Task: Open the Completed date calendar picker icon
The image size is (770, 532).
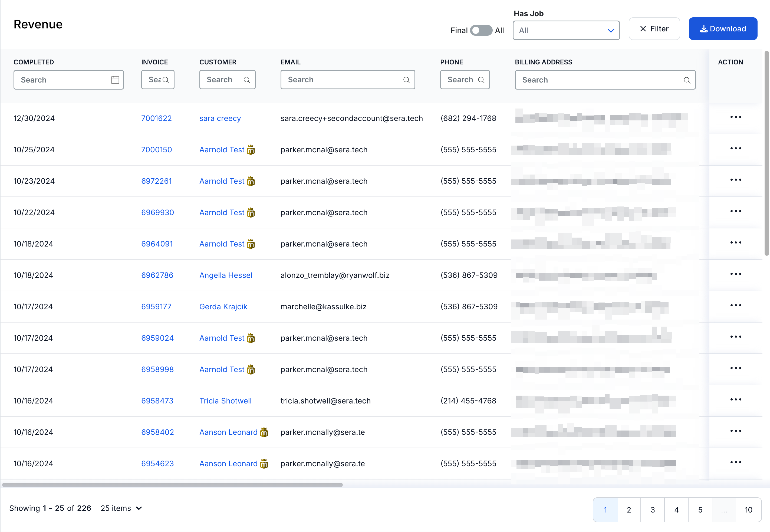Action: tap(115, 80)
